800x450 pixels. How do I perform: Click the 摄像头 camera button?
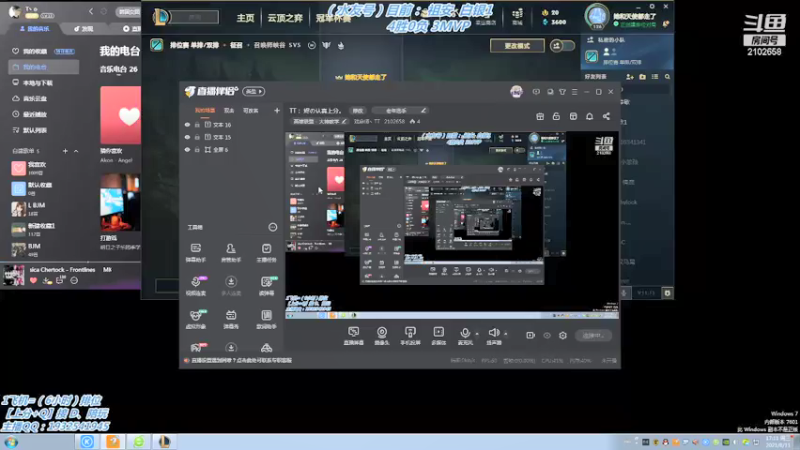pyautogui.click(x=382, y=336)
